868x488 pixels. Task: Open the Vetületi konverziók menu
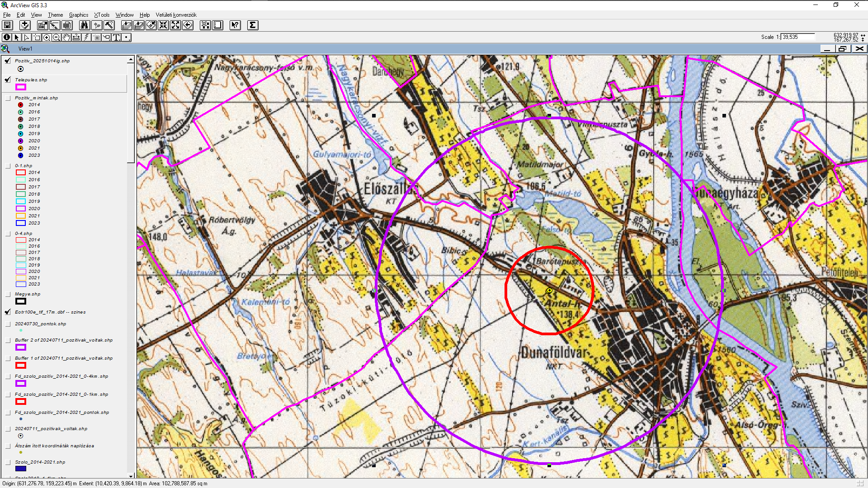176,15
